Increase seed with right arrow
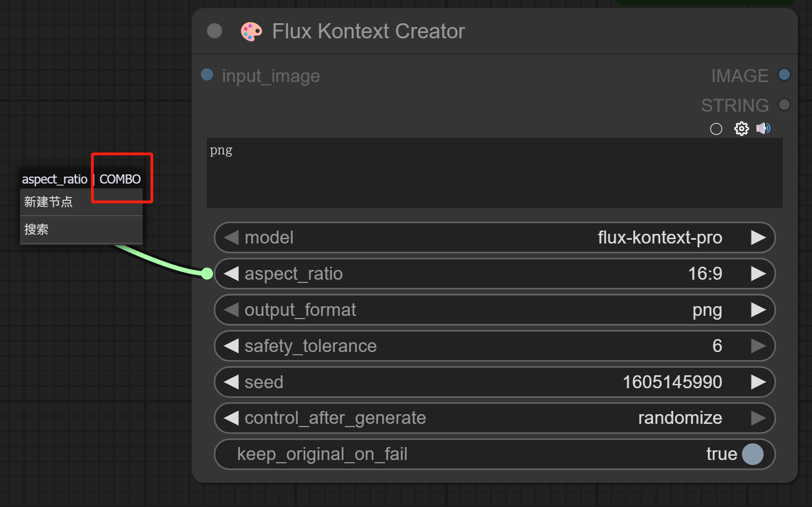The width and height of the screenshot is (812, 507). (759, 382)
